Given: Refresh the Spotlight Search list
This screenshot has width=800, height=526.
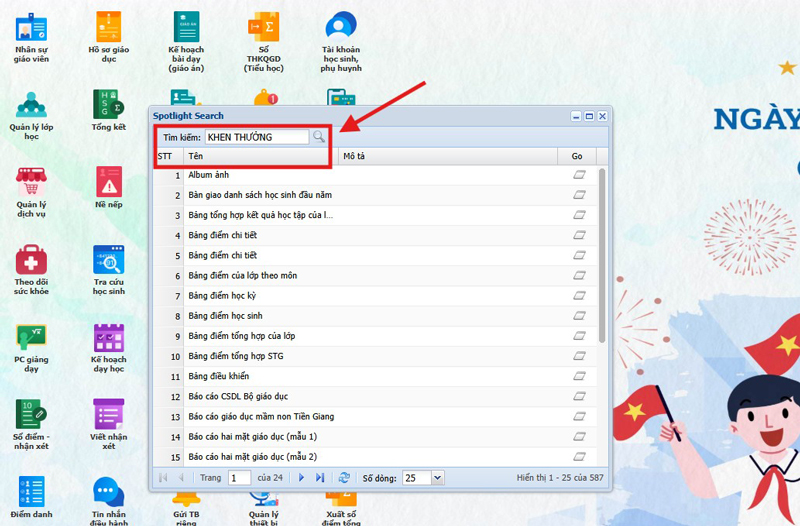Looking at the screenshot, I should [344, 478].
